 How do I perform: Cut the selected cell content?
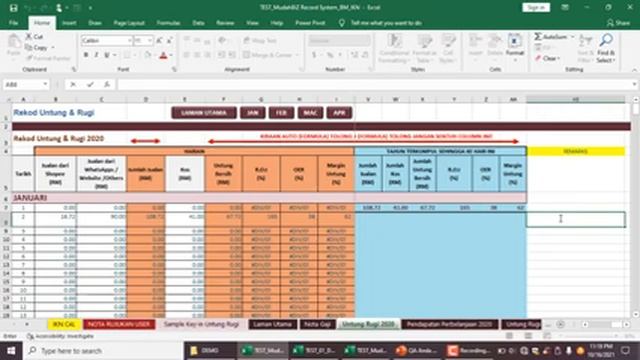[x=35, y=37]
